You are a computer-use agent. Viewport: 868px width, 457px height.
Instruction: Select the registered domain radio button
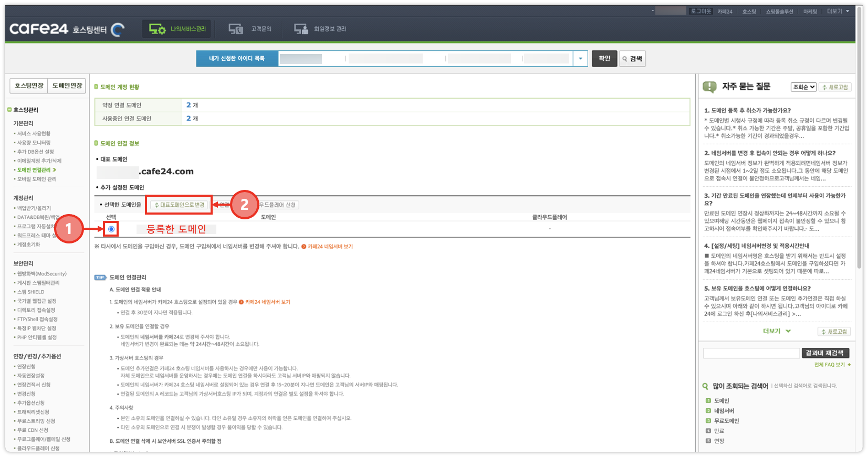(x=111, y=229)
